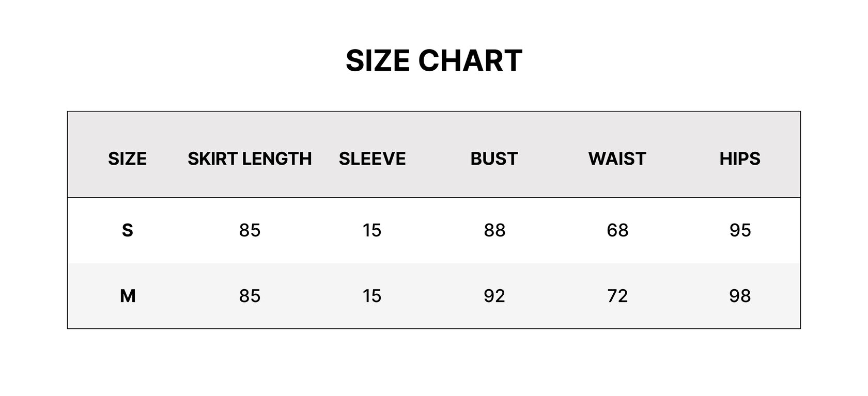This screenshot has height=396, width=868.
Task: Select bust value 88
Action: [x=494, y=230]
